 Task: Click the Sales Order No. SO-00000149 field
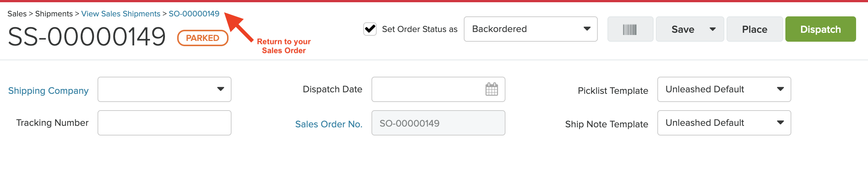[x=438, y=123]
